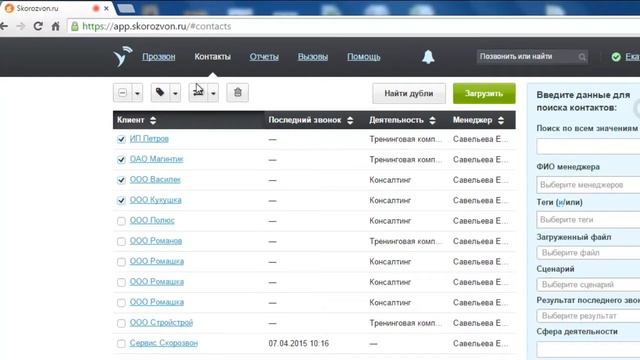
Task: Click the Поиск по всем значениям field
Action: [588, 146]
